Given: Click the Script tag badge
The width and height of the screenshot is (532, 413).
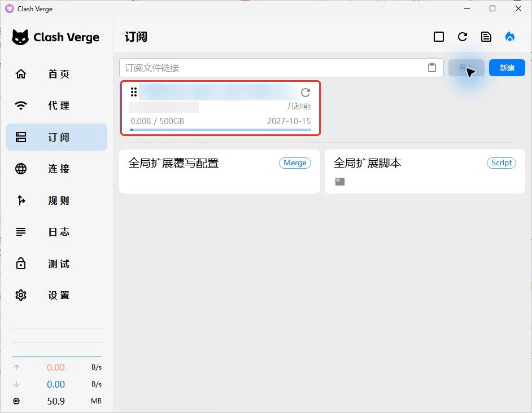Looking at the screenshot, I should click(x=502, y=162).
